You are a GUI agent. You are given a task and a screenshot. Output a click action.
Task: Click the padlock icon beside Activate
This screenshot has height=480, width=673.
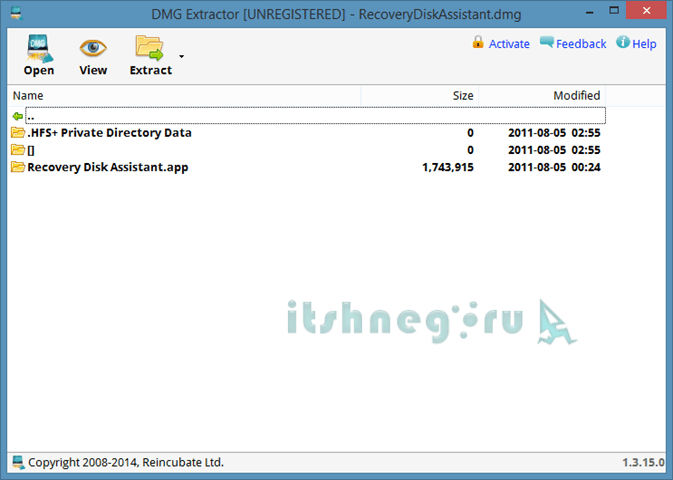coord(478,42)
